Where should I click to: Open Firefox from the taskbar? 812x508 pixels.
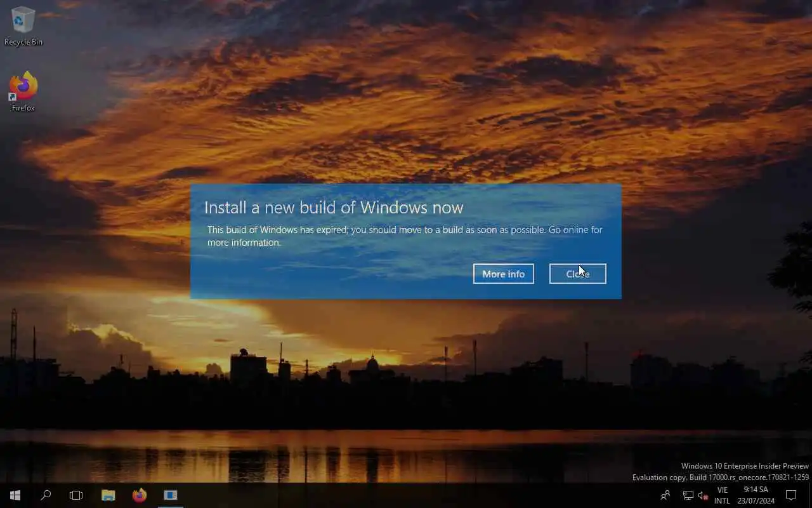140,495
